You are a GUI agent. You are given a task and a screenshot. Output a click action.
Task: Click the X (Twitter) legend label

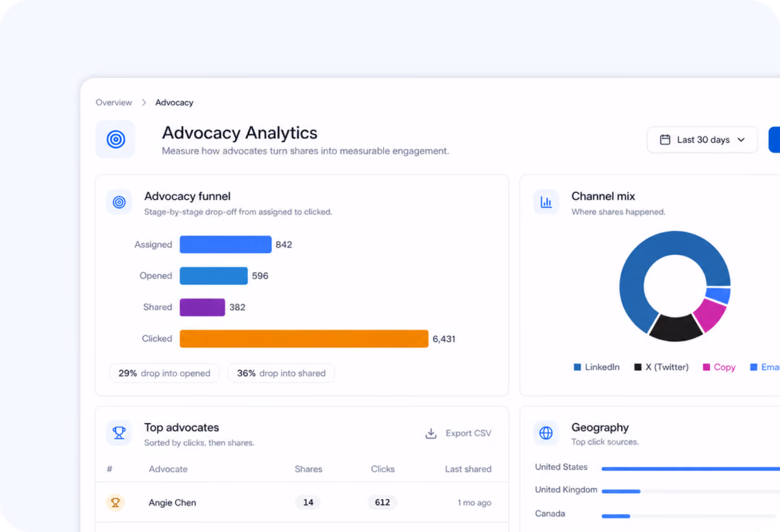[667, 367]
